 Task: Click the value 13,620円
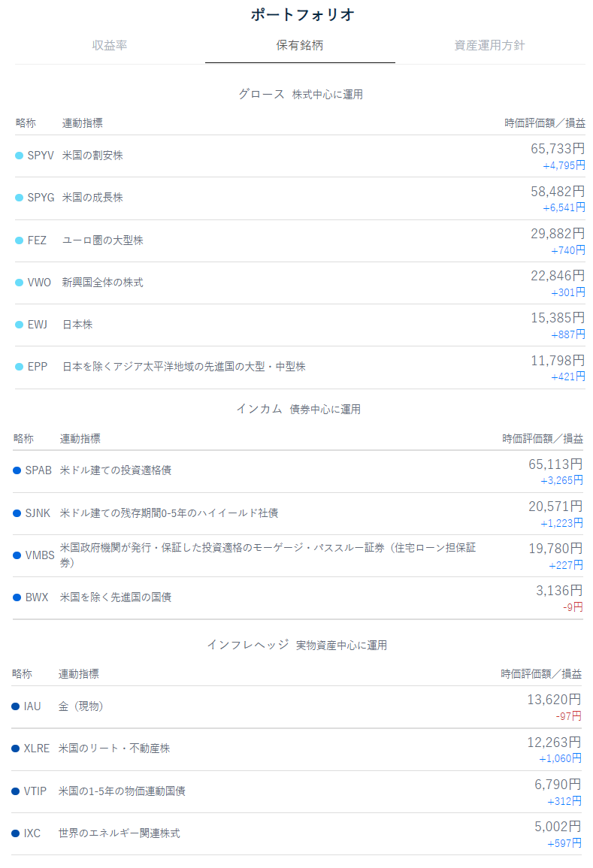click(x=554, y=700)
